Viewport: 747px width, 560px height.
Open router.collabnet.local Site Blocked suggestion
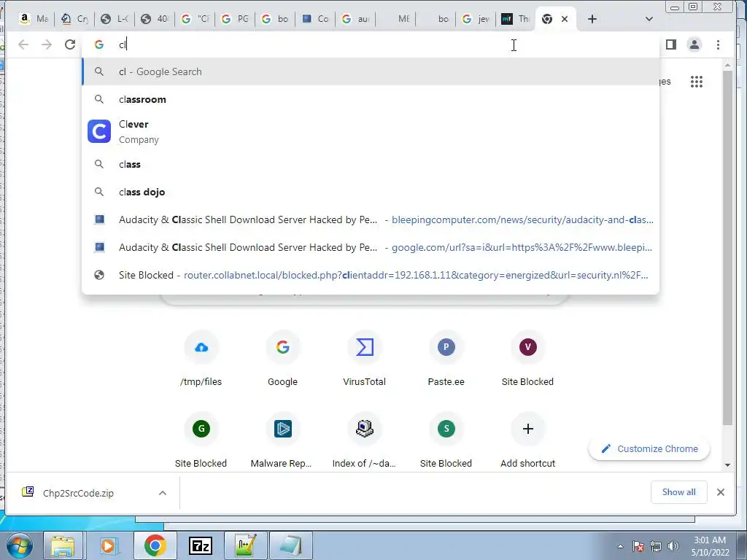click(x=371, y=275)
